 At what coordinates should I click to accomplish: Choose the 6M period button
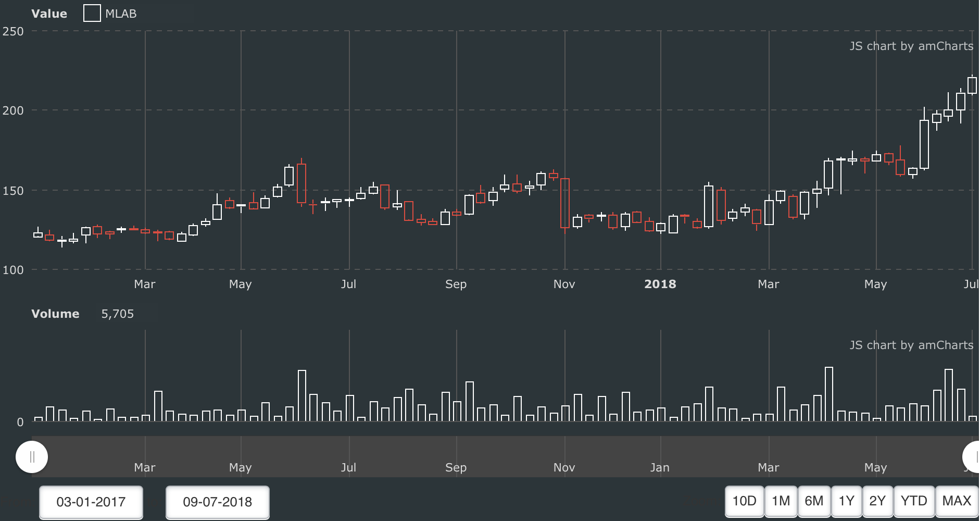814,501
